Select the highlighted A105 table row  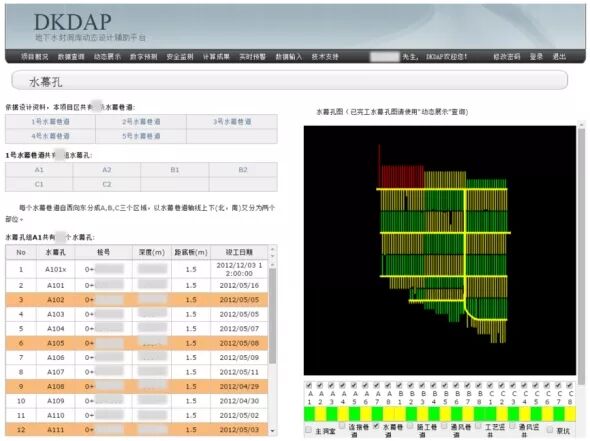137,343
